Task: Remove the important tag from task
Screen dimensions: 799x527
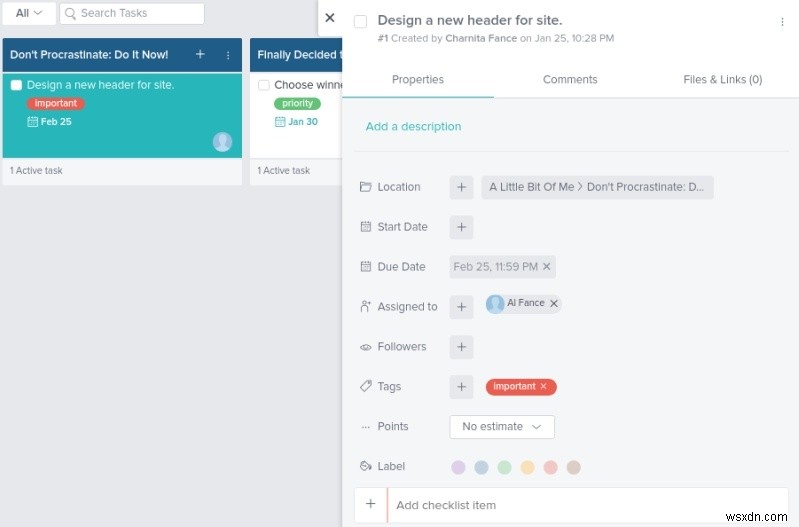Action: point(544,386)
